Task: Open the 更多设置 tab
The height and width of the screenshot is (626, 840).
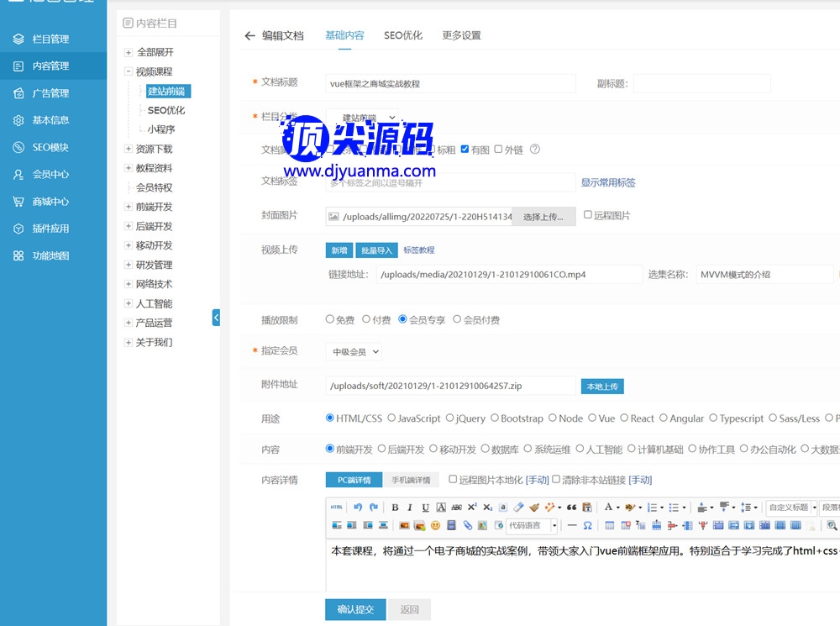Action: coord(461,35)
